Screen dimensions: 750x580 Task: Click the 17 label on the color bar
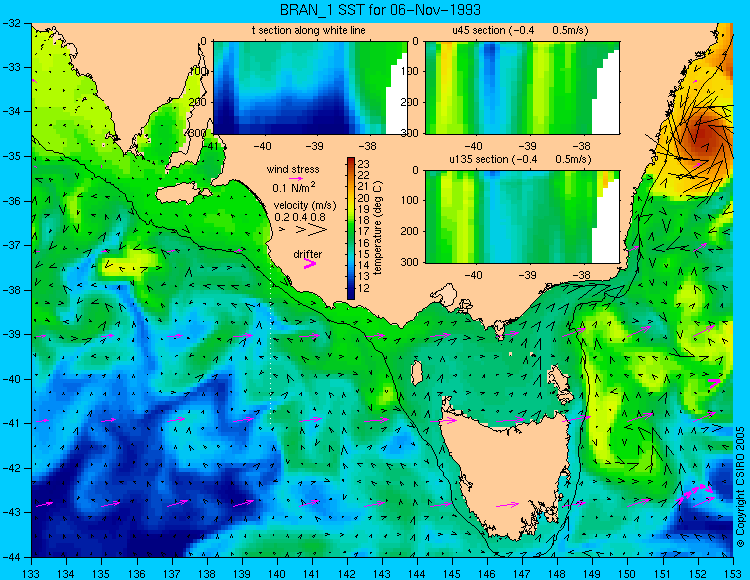pos(364,232)
